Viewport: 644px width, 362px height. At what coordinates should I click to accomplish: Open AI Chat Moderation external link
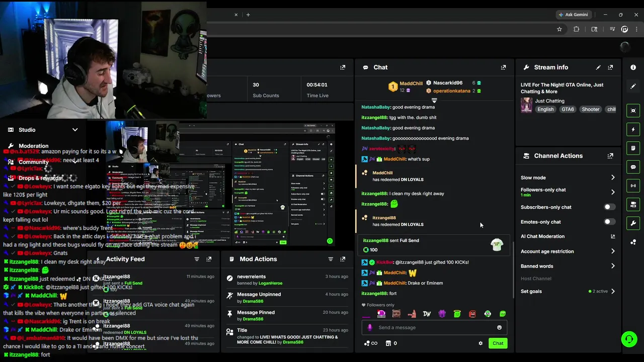tap(613, 236)
